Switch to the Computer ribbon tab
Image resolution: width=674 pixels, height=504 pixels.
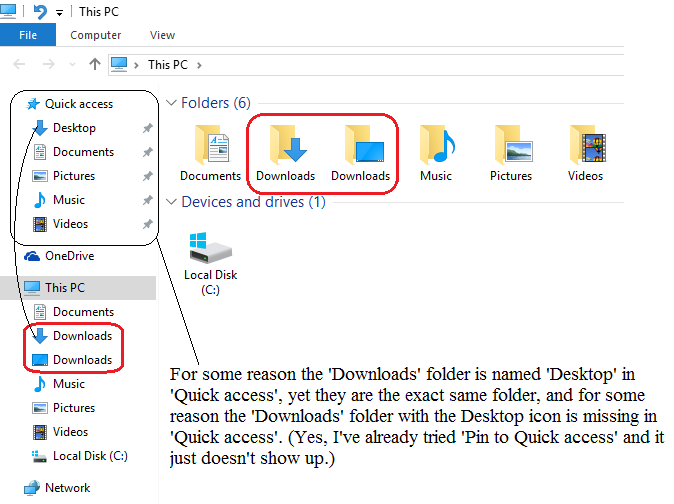95,35
